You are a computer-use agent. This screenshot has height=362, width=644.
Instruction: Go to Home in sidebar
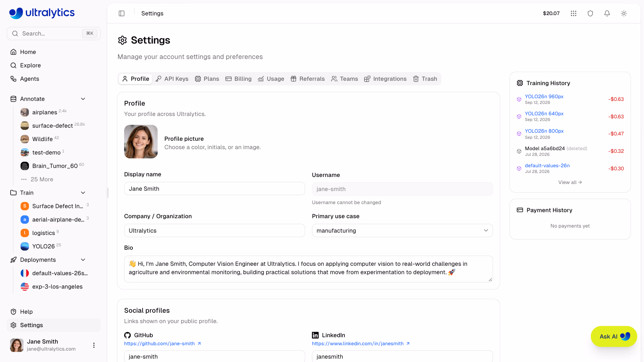54,52
